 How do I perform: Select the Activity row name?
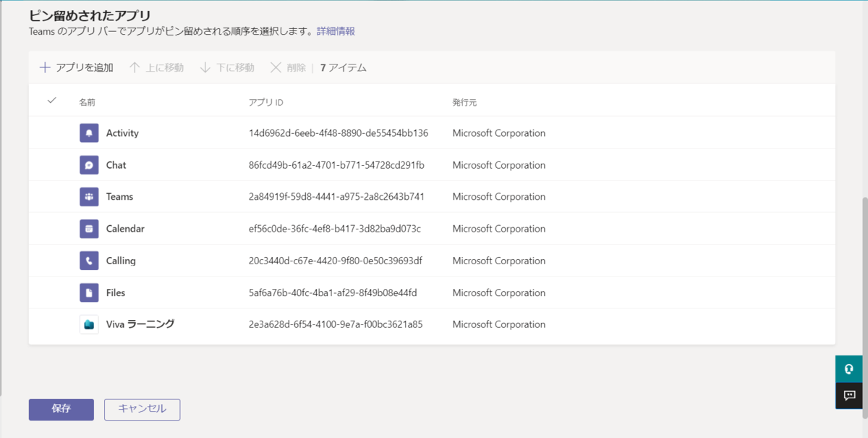tap(122, 133)
